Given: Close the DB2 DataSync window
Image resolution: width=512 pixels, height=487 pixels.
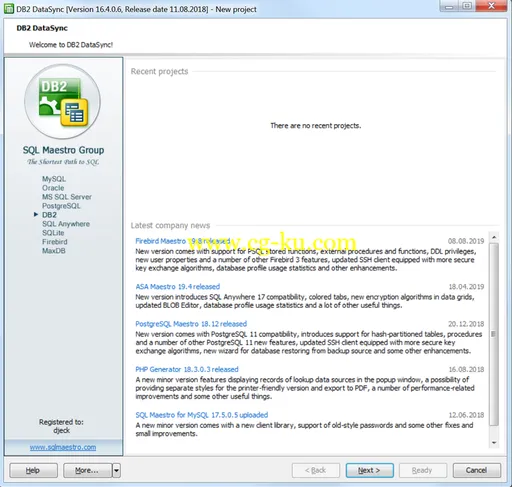Looking at the screenshot, I should tap(491, 6).
